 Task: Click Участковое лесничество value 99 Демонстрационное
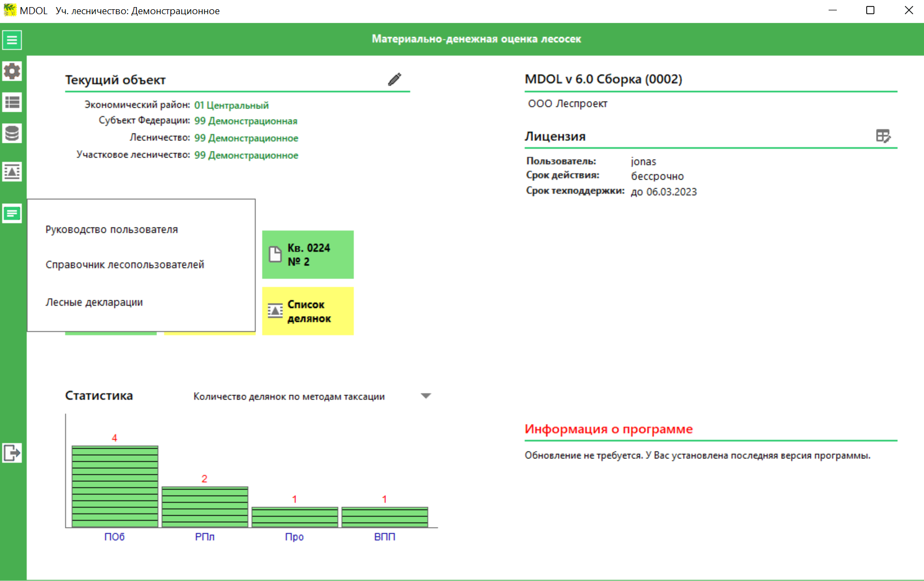(246, 155)
